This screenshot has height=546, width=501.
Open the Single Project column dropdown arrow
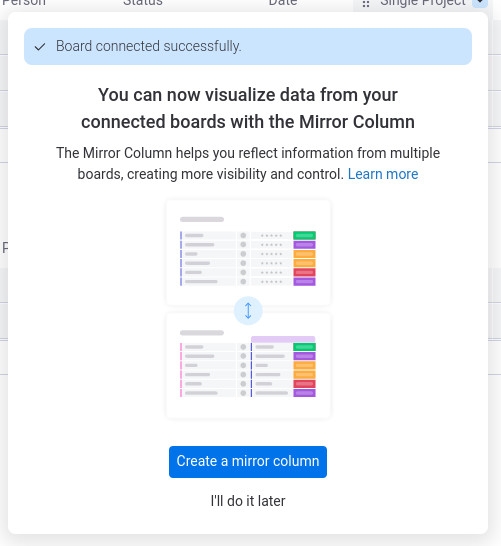pyautogui.click(x=480, y=3)
